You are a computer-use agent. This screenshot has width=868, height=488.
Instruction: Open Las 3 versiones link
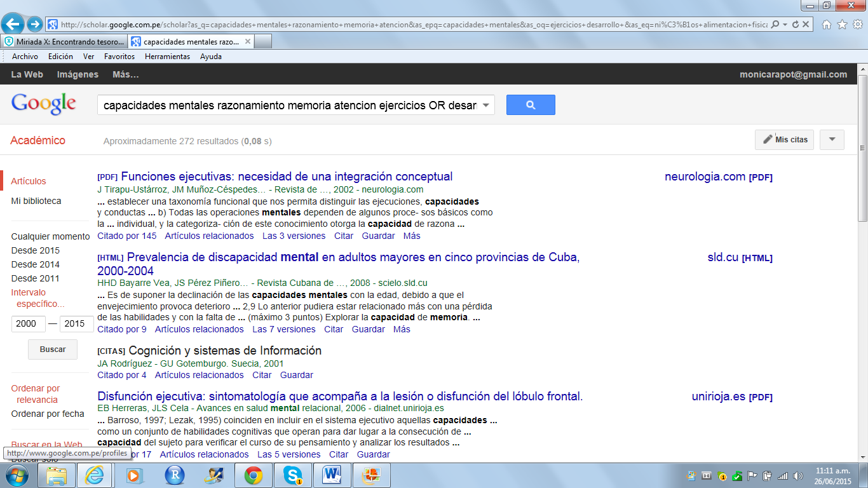tap(294, 236)
